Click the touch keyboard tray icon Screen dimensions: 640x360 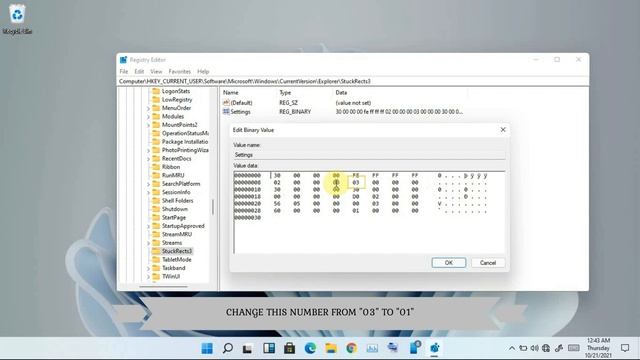573,348
